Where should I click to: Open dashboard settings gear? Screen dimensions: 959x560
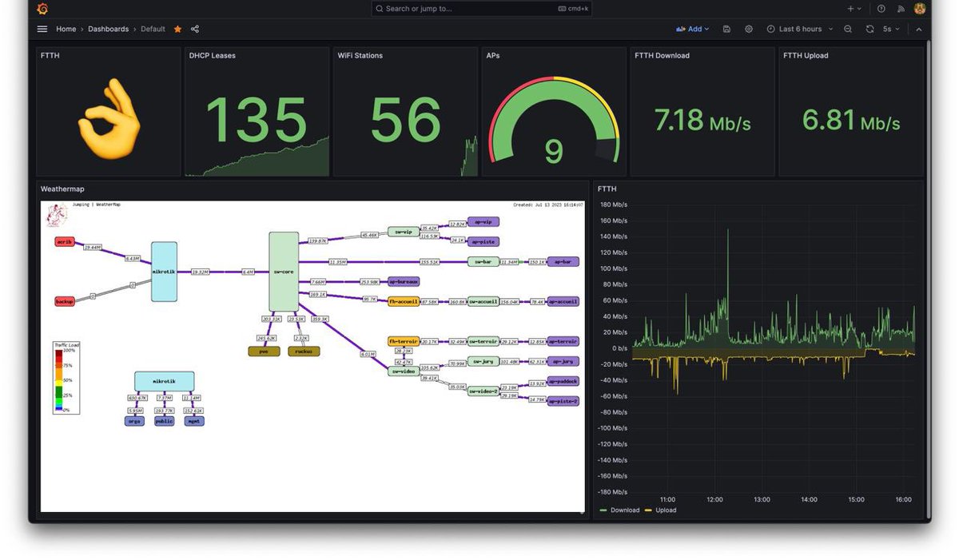(749, 29)
